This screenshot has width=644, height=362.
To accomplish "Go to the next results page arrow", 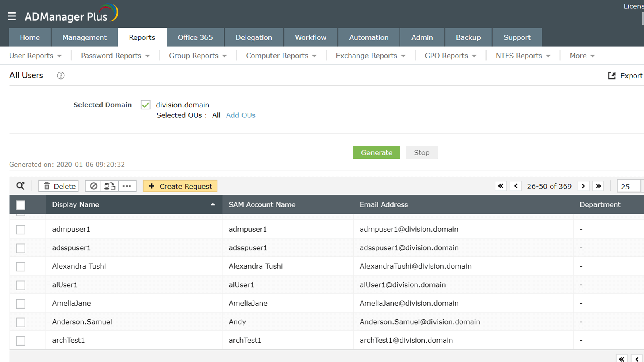I will [583, 186].
